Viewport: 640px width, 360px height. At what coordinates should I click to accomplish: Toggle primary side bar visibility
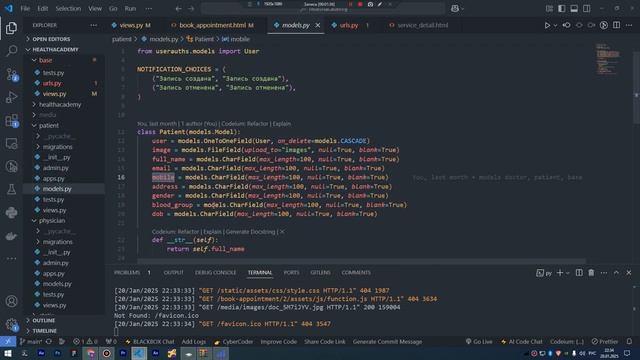click(x=562, y=9)
